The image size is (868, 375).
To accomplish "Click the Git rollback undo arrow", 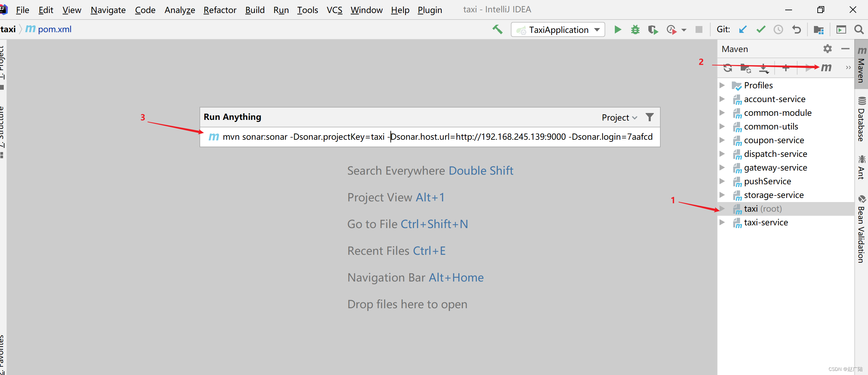I will pos(796,30).
